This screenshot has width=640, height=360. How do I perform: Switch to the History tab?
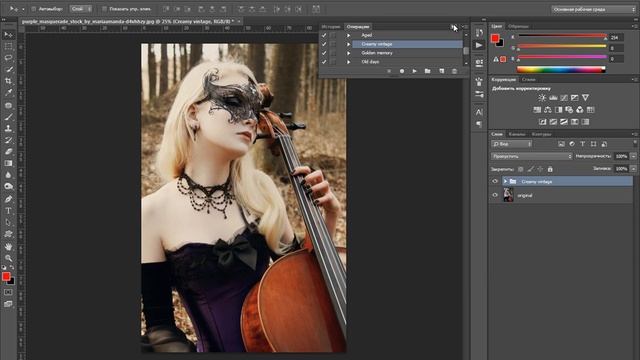pos(331,27)
